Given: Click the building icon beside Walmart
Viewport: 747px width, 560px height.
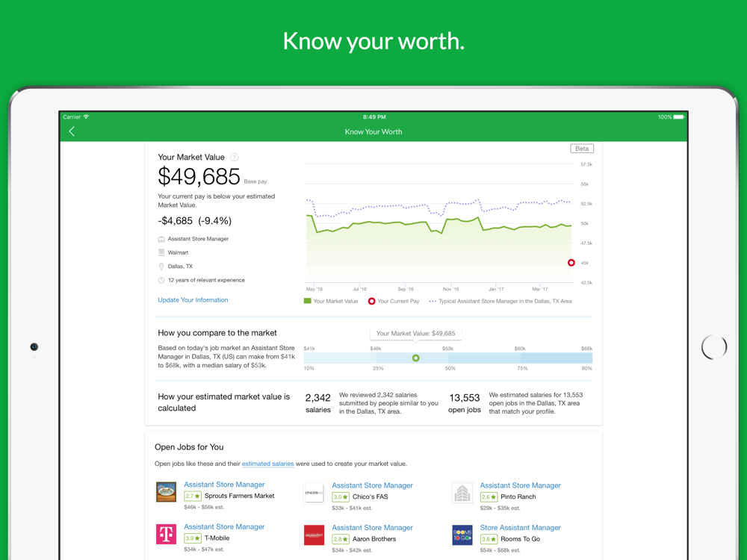Looking at the screenshot, I should point(161,252).
